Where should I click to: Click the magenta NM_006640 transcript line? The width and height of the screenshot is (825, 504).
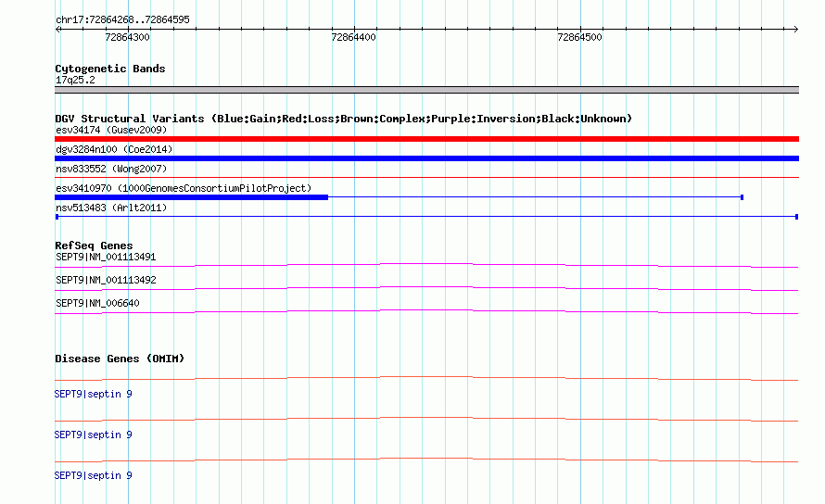coord(426,312)
